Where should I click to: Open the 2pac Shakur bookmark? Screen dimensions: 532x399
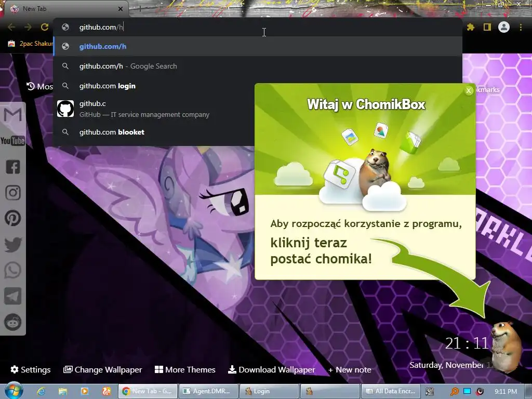click(x=31, y=44)
